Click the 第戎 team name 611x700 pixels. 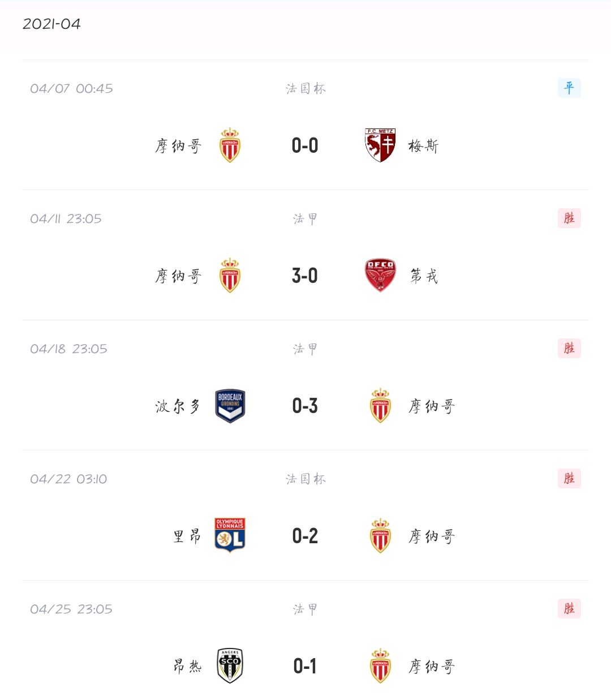[x=424, y=276]
